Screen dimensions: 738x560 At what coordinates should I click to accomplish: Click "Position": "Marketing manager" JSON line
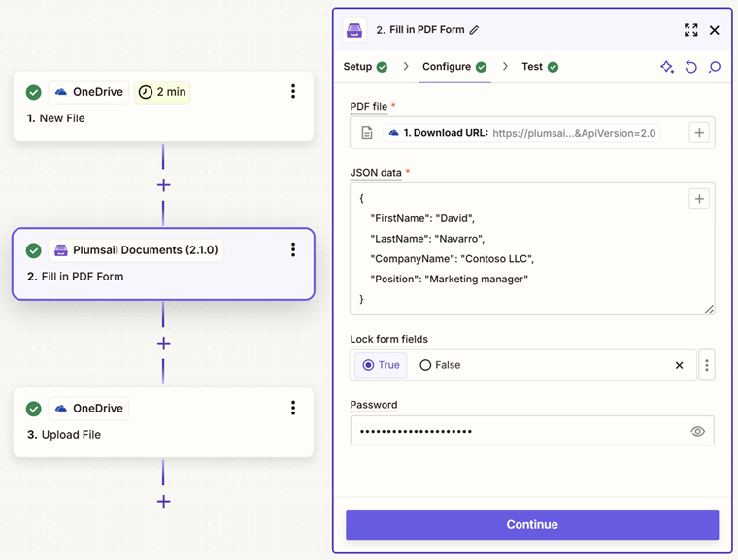tap(449, 280)
